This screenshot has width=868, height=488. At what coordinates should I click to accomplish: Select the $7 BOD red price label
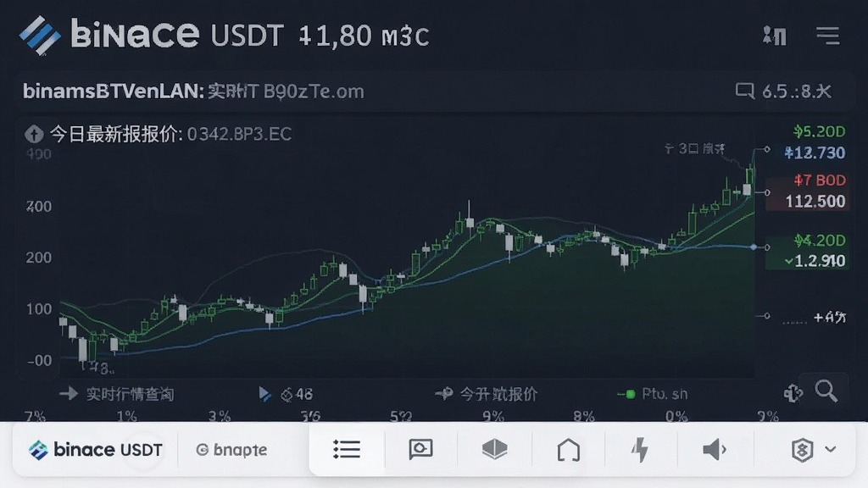tap(820, 180)
